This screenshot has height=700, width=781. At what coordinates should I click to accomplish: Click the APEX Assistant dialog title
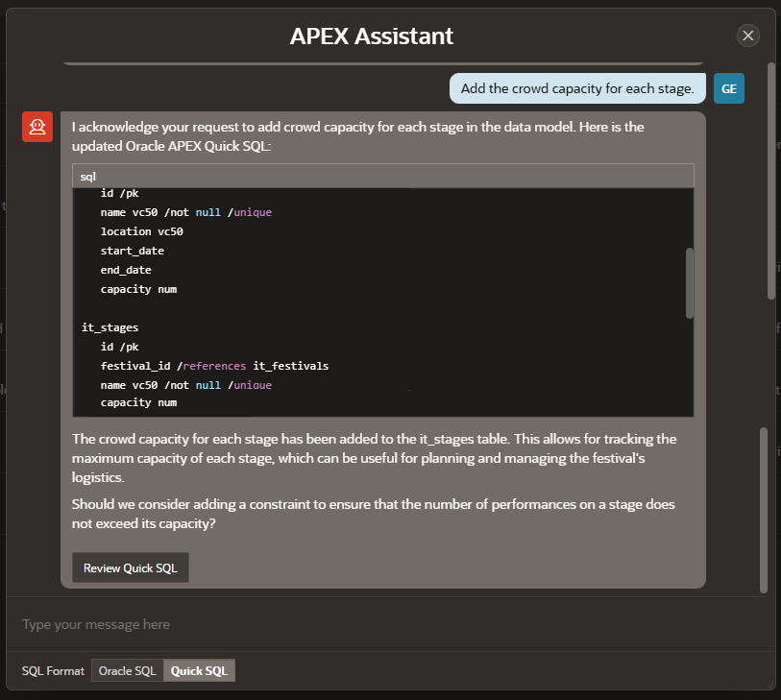pyautogui.click(x=372, y=36)
